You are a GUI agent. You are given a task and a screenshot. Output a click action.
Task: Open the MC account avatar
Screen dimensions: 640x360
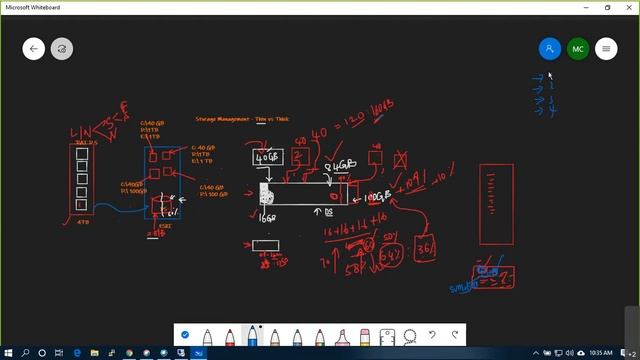[578, 49]
